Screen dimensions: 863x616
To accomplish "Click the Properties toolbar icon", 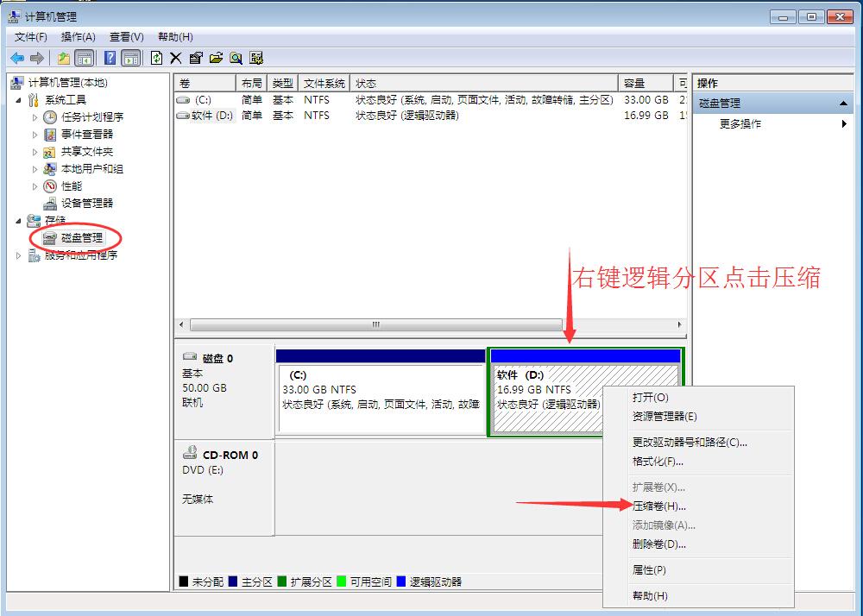I will pos(195,58).
